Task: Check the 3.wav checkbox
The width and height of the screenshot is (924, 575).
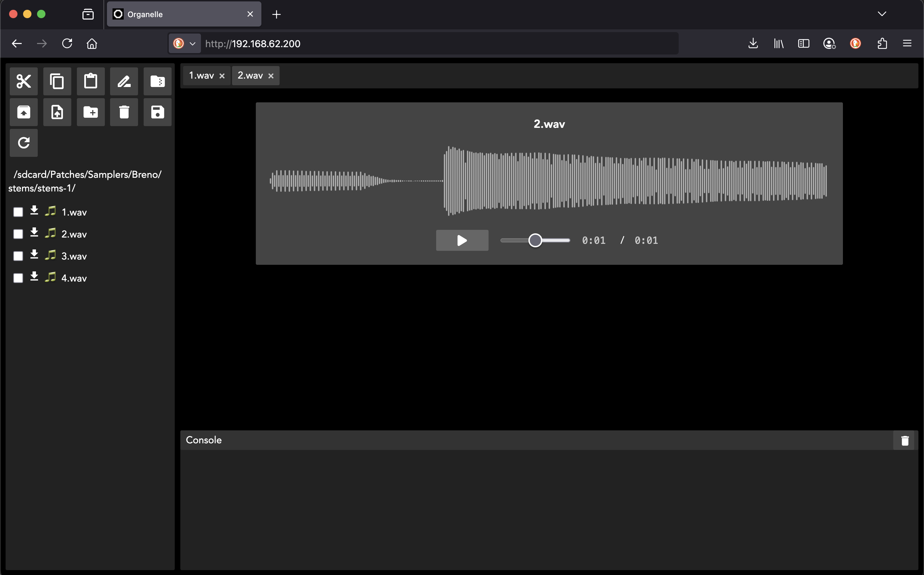Action: point(18,256)
